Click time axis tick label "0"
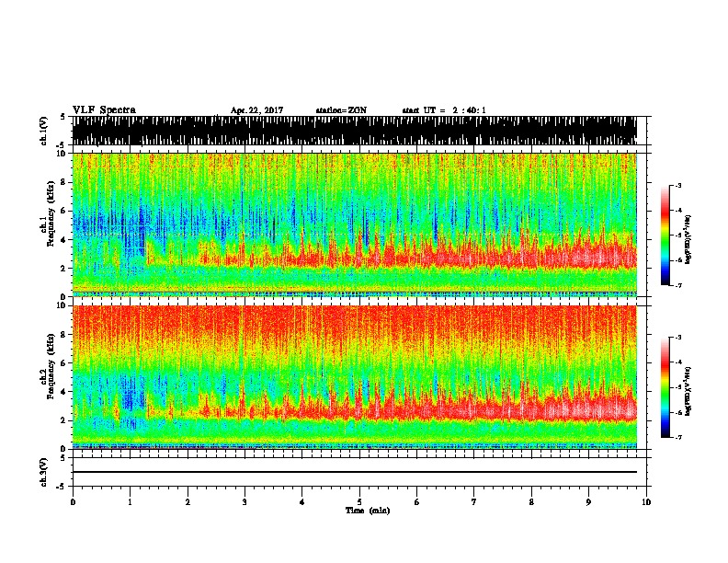This screenshot has height=563, width=728. (73, 501)
